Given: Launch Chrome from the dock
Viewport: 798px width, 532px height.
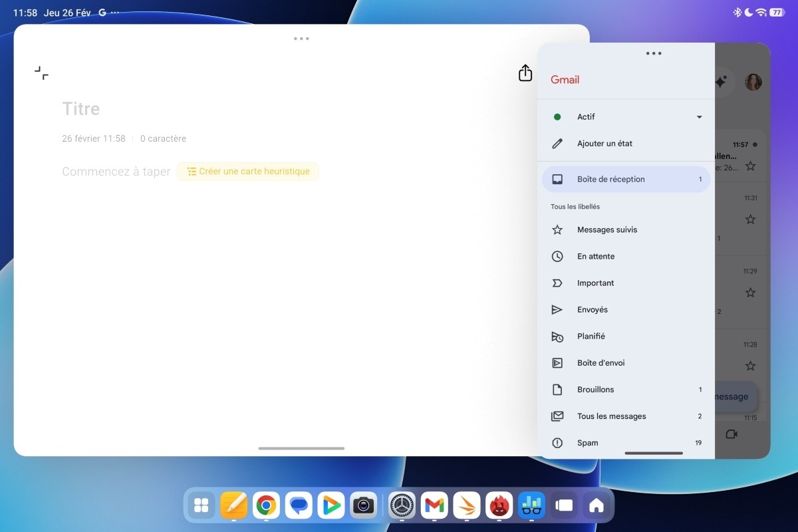Looking at the screenshot, I should (x=266, y=505).
